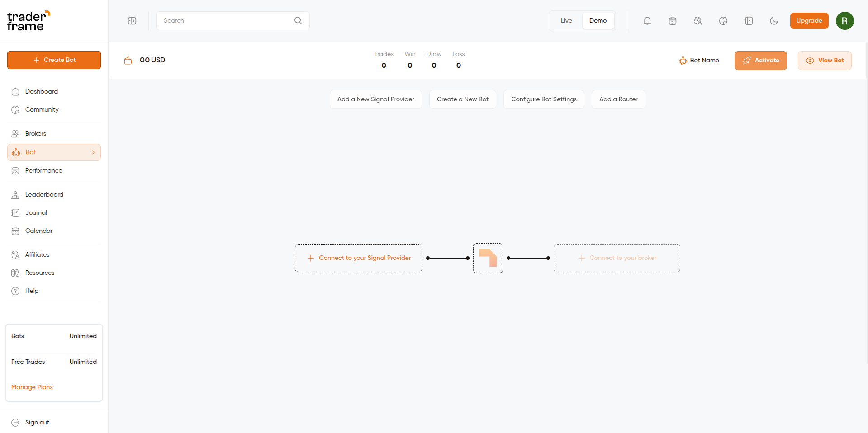The width and height of the screenshot is (868, 433).
Task: Open Journal in sidebar
Action: 54,212
